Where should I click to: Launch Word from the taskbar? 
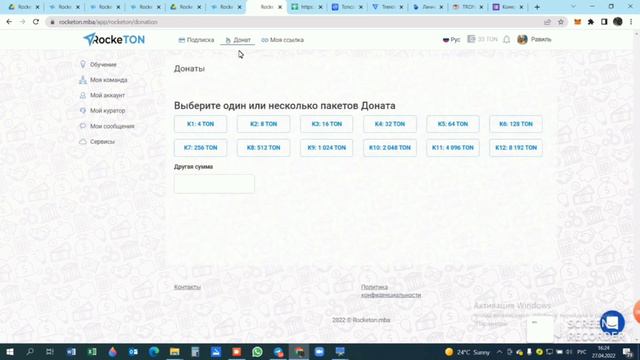(71, 351)
